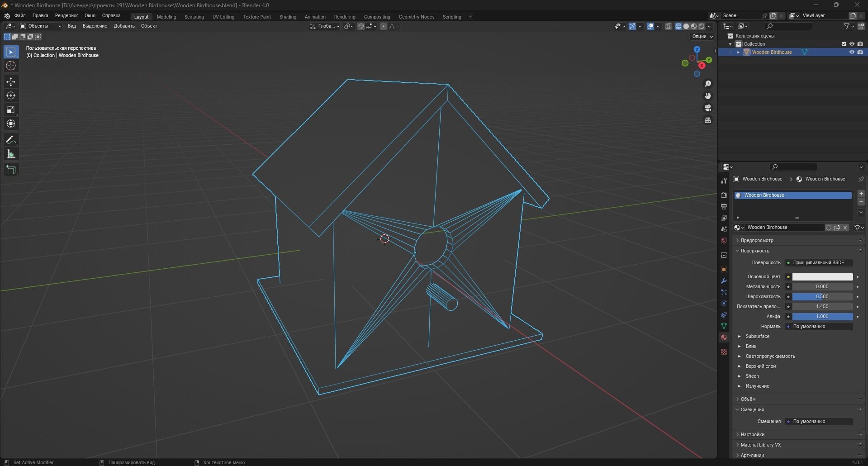868x466 pixels.
Task: Switch to the Shading workspace tab
Action: point(288,17)
